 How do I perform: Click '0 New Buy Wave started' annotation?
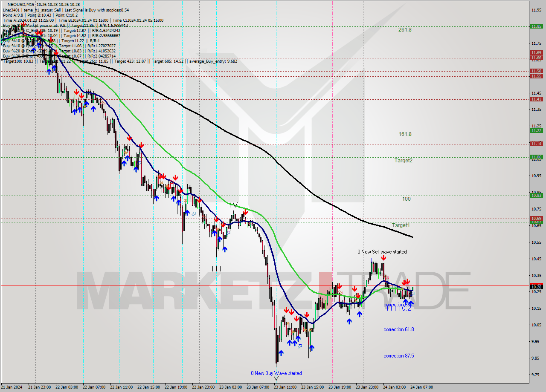click(x=276, y=373)
